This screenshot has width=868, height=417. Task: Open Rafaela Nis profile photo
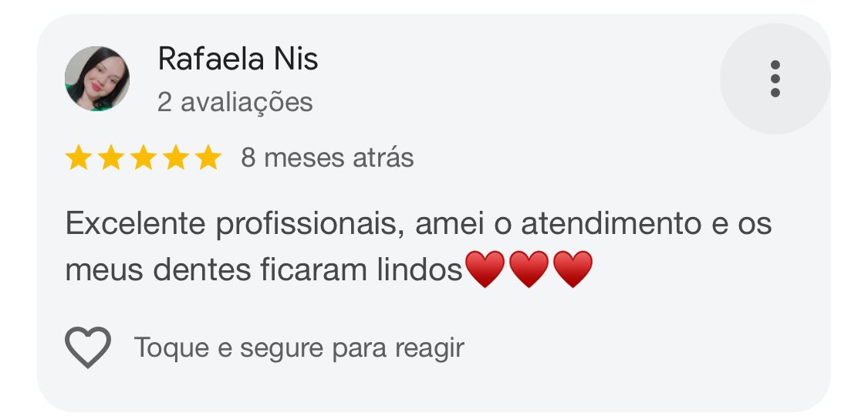click(97, 79)
